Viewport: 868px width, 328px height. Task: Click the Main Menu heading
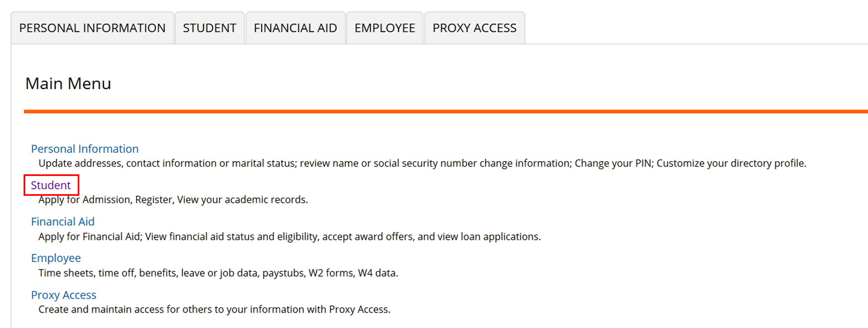(68, 83)
